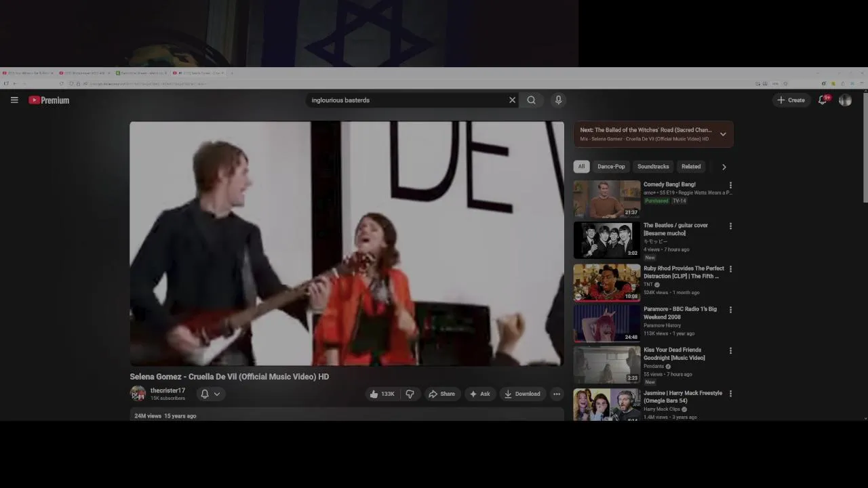
Task: Select the Related filter chip
Action: (691, 167)
